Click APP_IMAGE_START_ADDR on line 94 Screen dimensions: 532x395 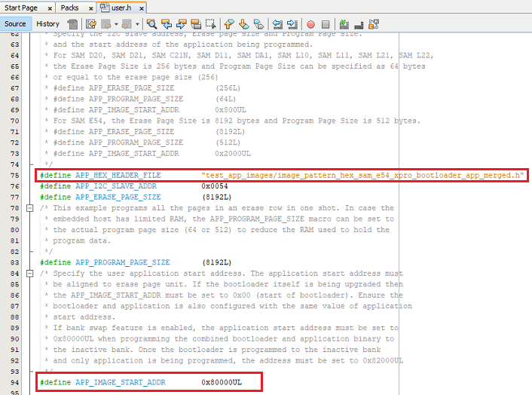click(x=121, y=382)
